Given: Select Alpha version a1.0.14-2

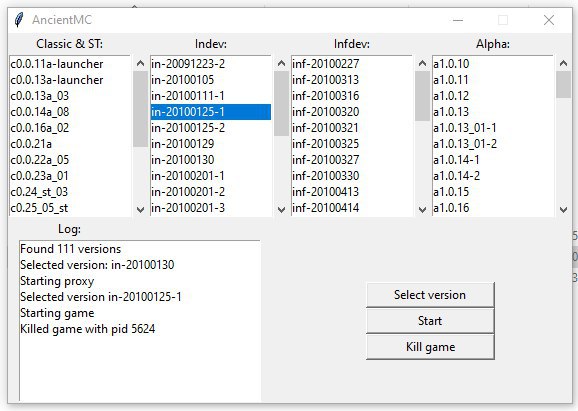Looking at the screenshot, I should point(493,176).
